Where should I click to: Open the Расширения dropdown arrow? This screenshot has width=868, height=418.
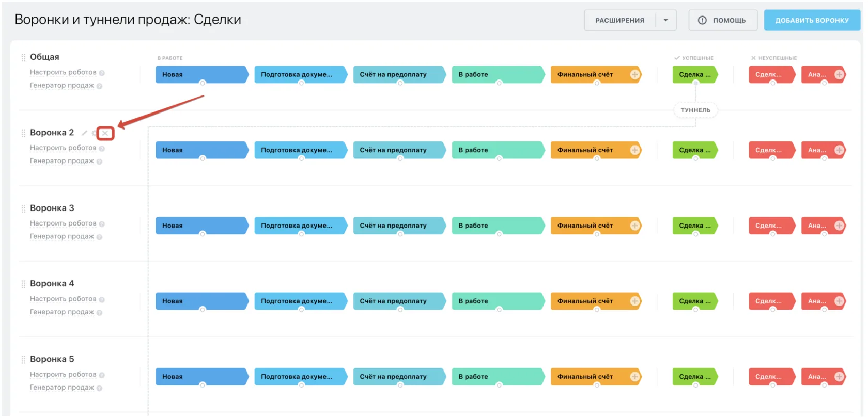(666, 20)
